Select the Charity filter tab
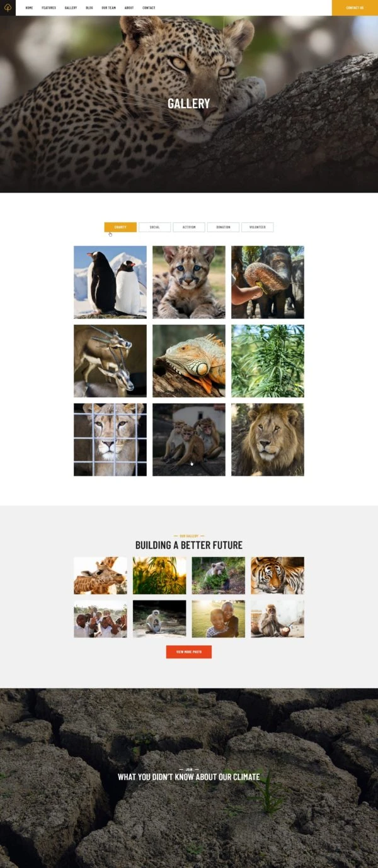Viewport: 378px width, 868px height. (120, 227)
